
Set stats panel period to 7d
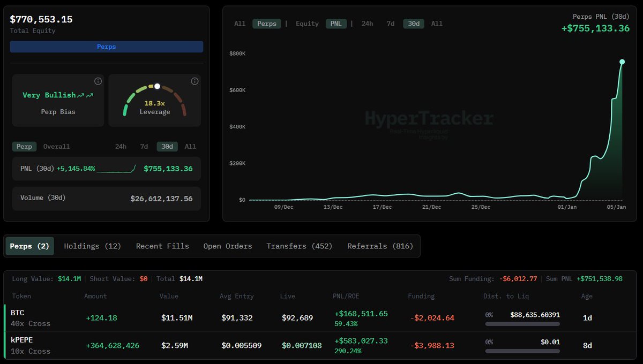tap(144, 147)
